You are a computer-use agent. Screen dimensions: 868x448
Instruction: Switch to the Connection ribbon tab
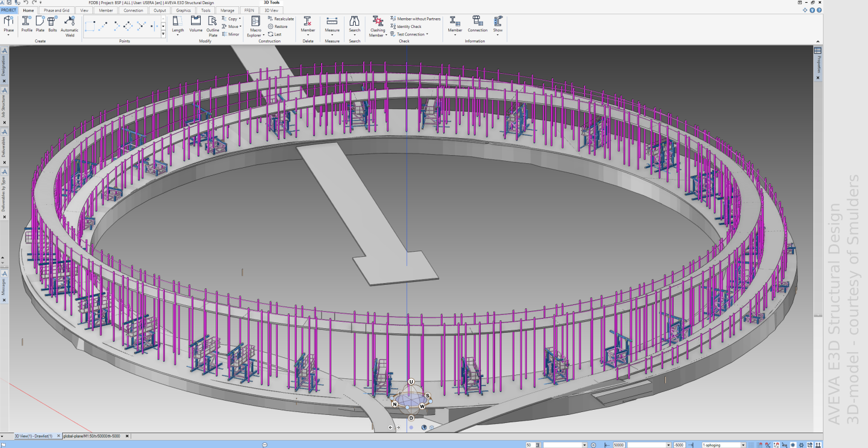(x=133, y=10)
